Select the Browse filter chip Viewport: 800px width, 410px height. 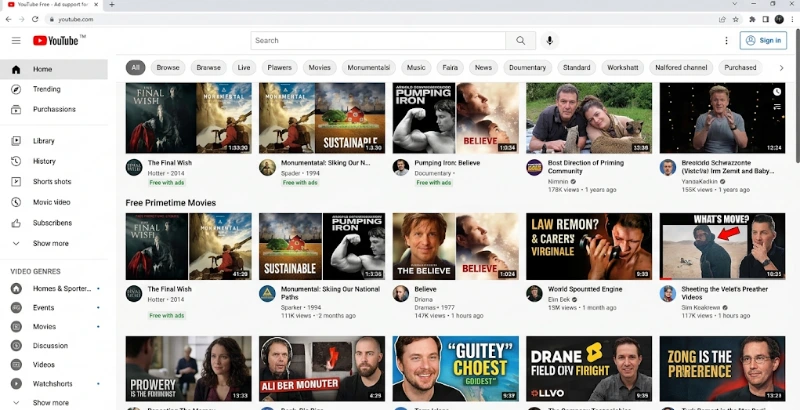click(x=168, y=67)
